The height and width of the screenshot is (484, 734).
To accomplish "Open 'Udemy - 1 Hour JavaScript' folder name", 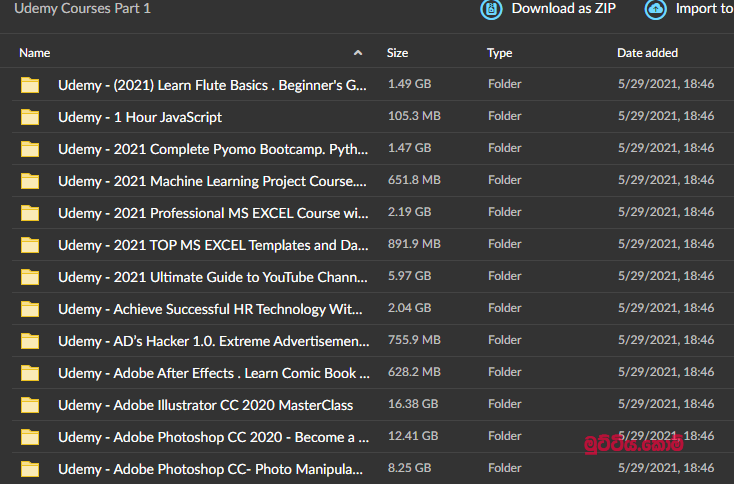I will point(140,117).
